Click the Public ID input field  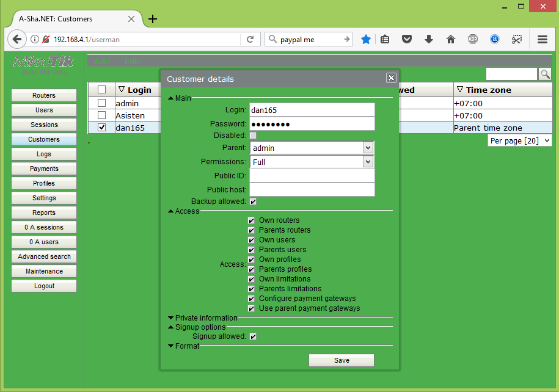coord(312,176)
